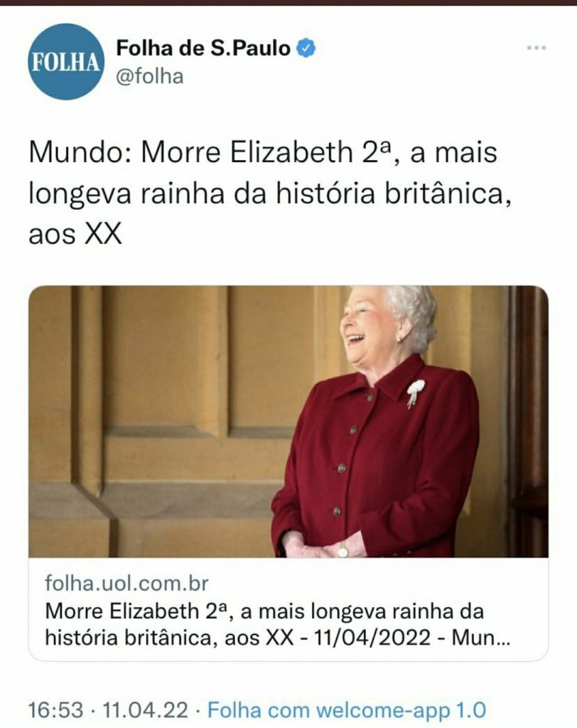
Task: Click the 16:53 tweet timestamp
Action: pyautogui.click(x=56, y=710)
